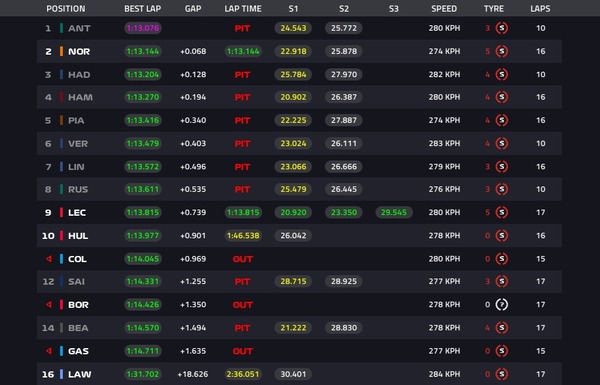Select driver VER name
Screen dimensions: 600x385
[x=78, y=144]
